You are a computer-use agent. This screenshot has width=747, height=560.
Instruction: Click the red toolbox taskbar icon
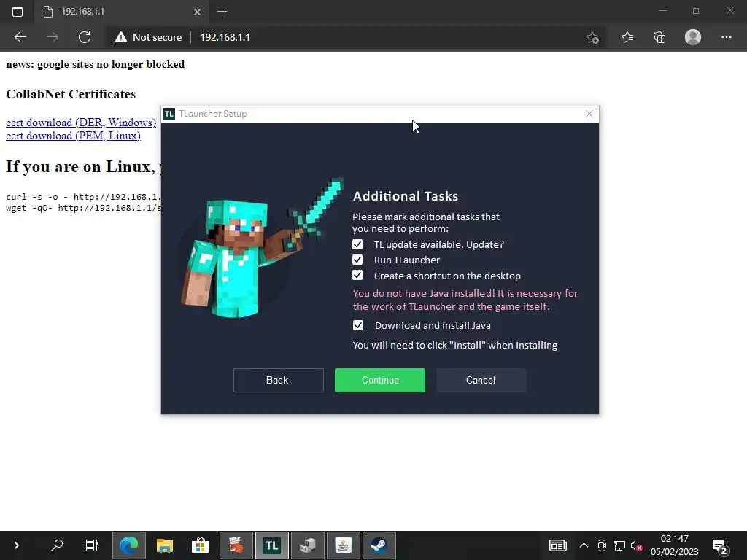coord(236,545)
